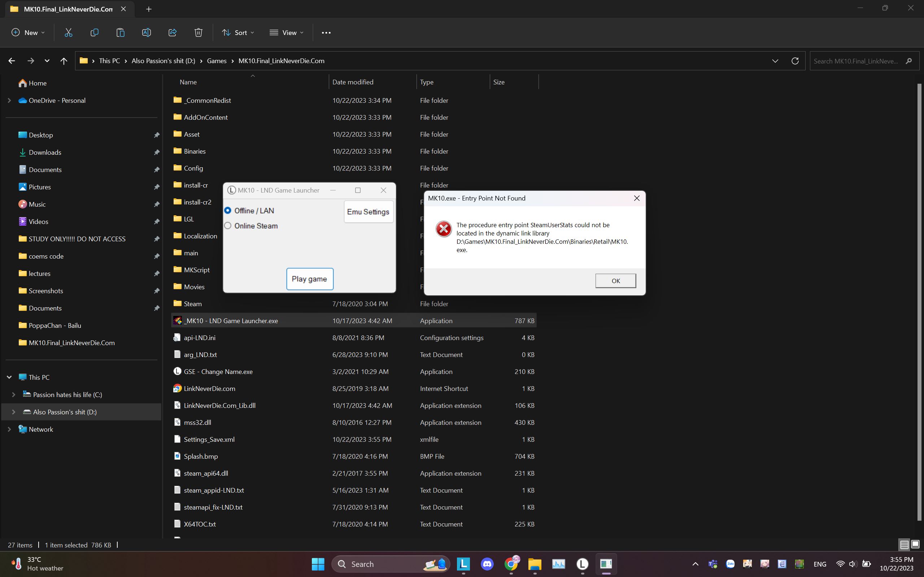The height and width of the screenshot is (577, 924).
Task: Click the Copy icon in the toolbar
Action: coord(94,32)
